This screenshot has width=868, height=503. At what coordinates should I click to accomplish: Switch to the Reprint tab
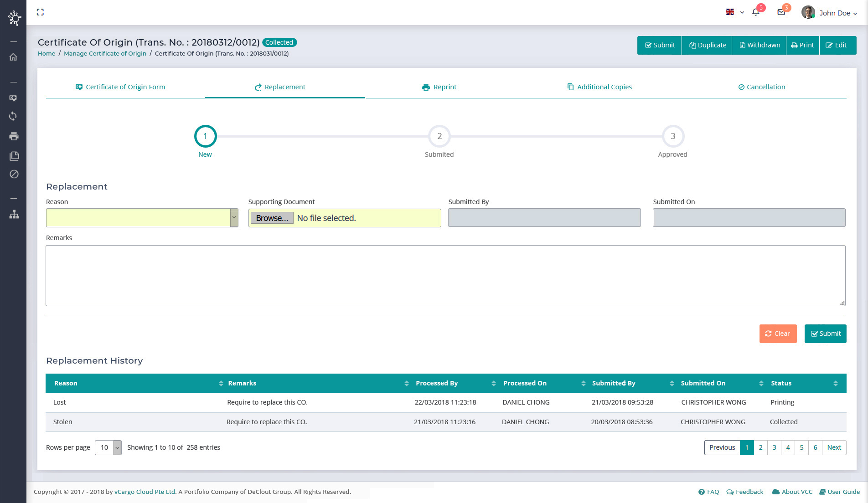439,87
